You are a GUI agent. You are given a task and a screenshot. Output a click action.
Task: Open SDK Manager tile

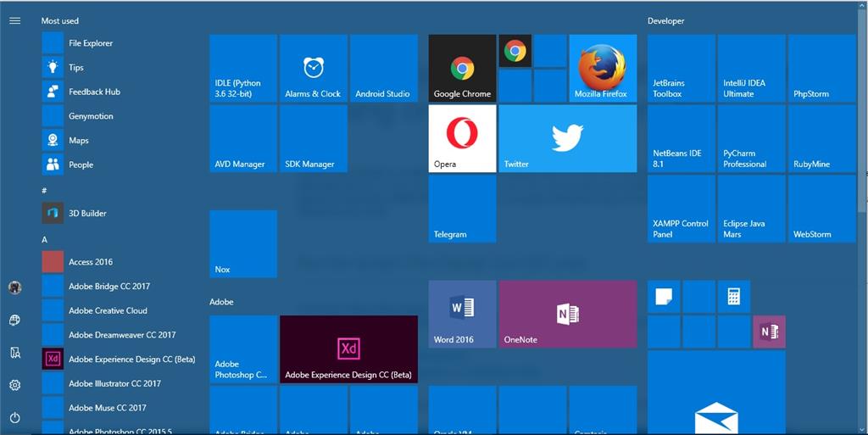coord(314,139)
